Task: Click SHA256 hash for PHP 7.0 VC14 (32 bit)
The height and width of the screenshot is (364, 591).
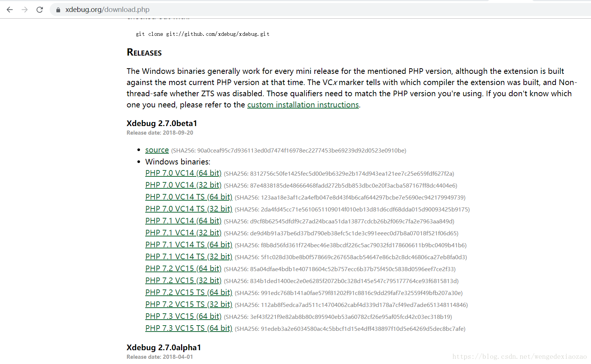Action: (x=340, y=186)
